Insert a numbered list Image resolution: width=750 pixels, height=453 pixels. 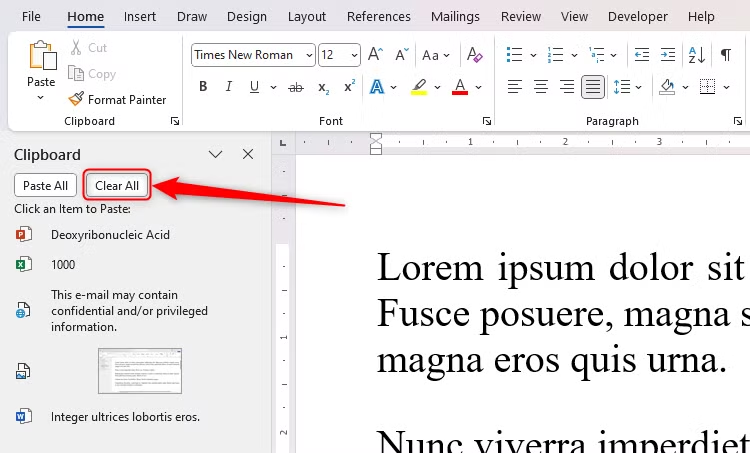tap(555, 55)
